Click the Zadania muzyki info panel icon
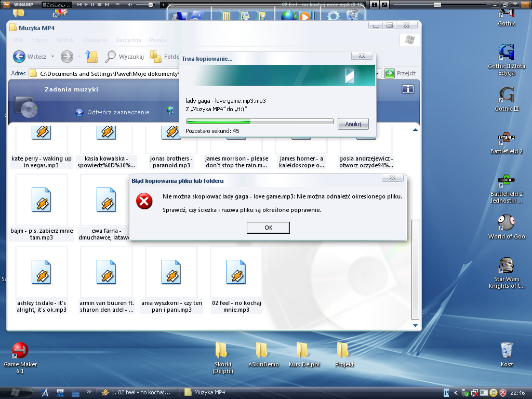The image size is (532, 399). click(408, 89)
